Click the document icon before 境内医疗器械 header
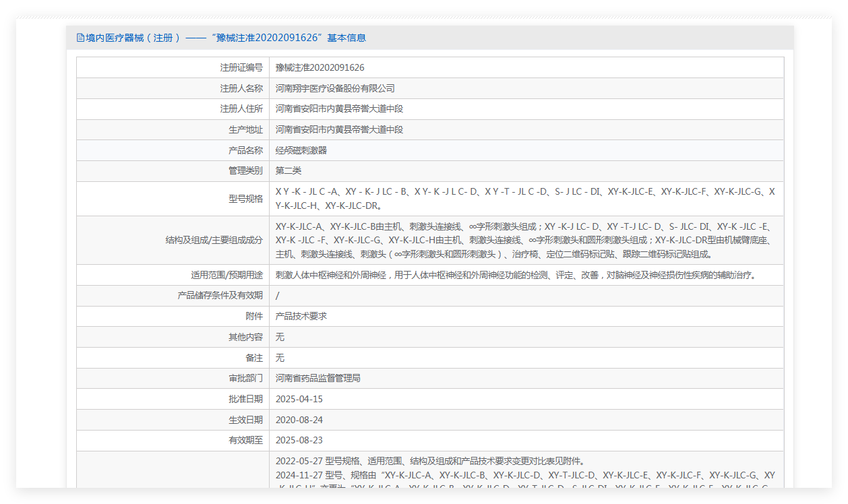Screen dimensions: 848x504 tap(80, 38)
